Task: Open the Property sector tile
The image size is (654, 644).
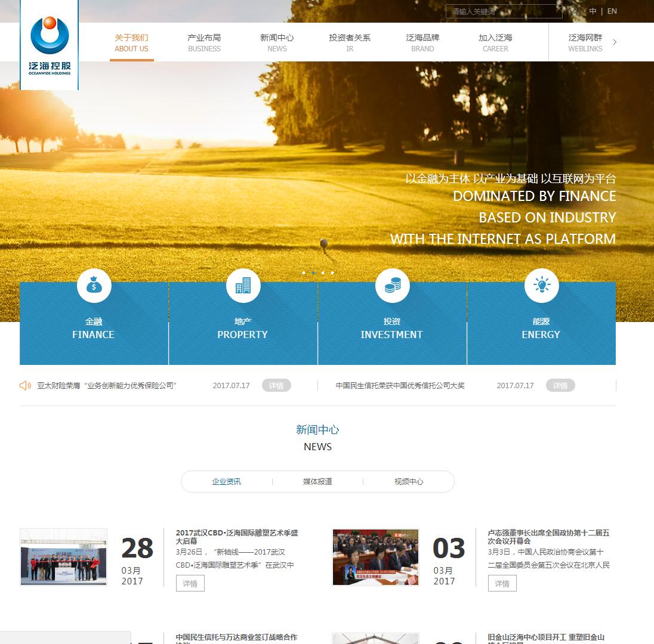Action: click(x=243, y=323)
